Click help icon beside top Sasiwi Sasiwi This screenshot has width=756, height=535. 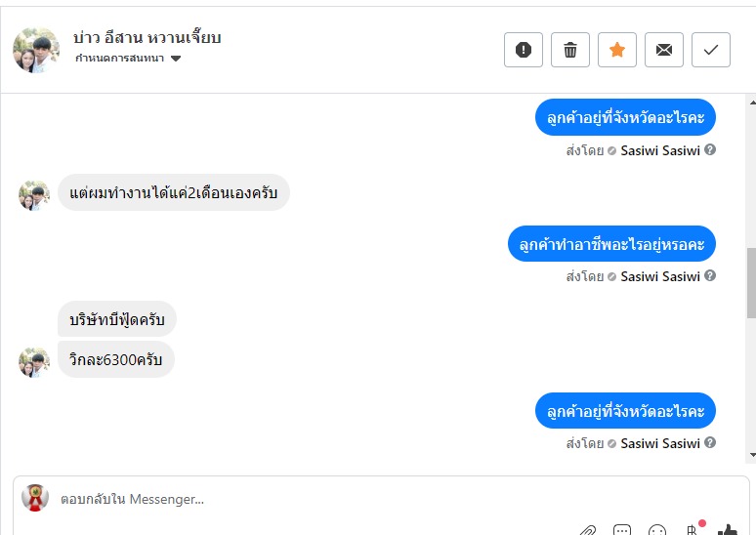click(x=710, y=150)
